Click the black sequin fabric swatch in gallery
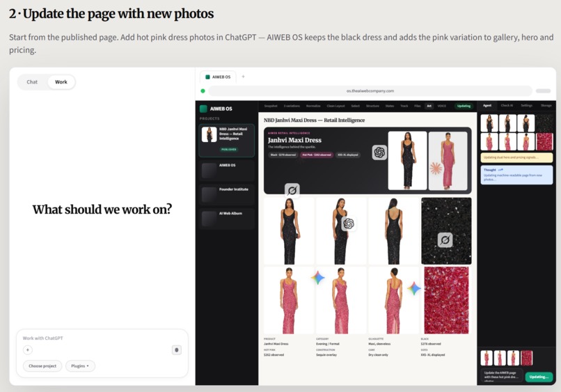Image resolution: width=561 pixels, height=392 pixels. (446, 231)
